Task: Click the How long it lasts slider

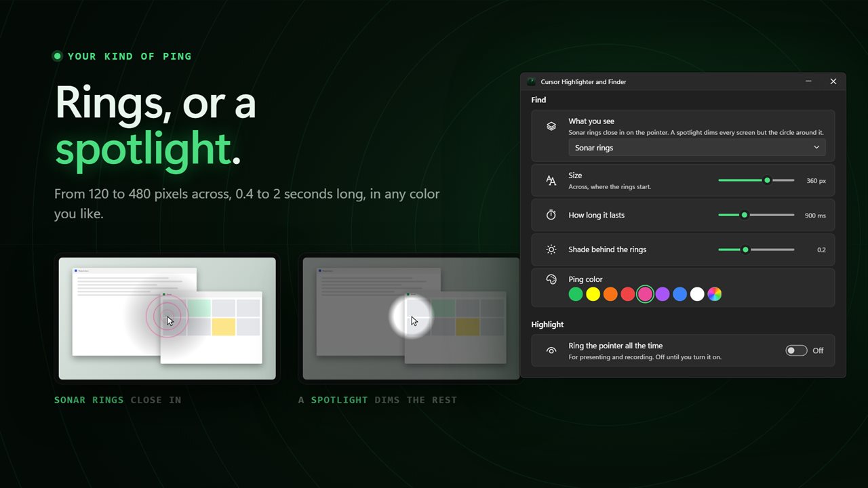Action: (756, 215)
